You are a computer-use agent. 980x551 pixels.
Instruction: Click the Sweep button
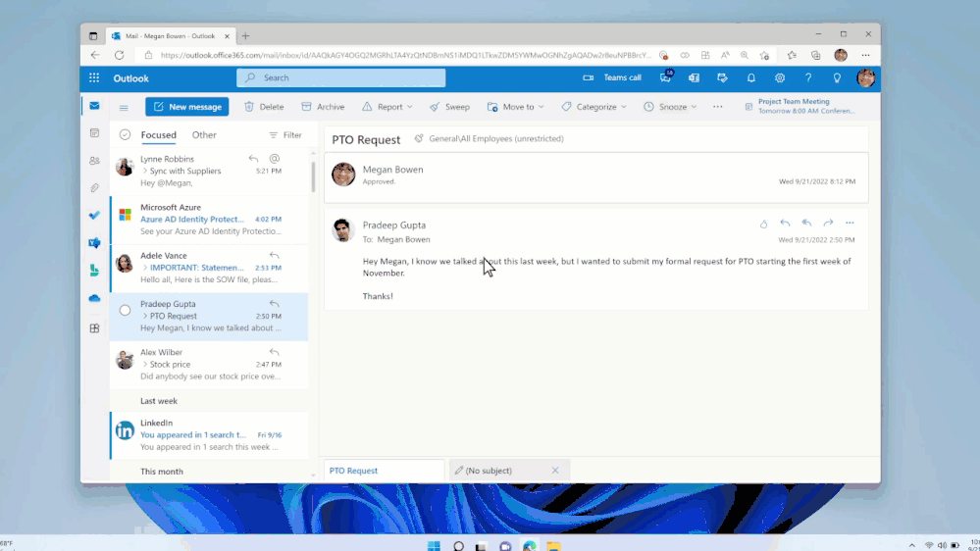coord(449,107)
